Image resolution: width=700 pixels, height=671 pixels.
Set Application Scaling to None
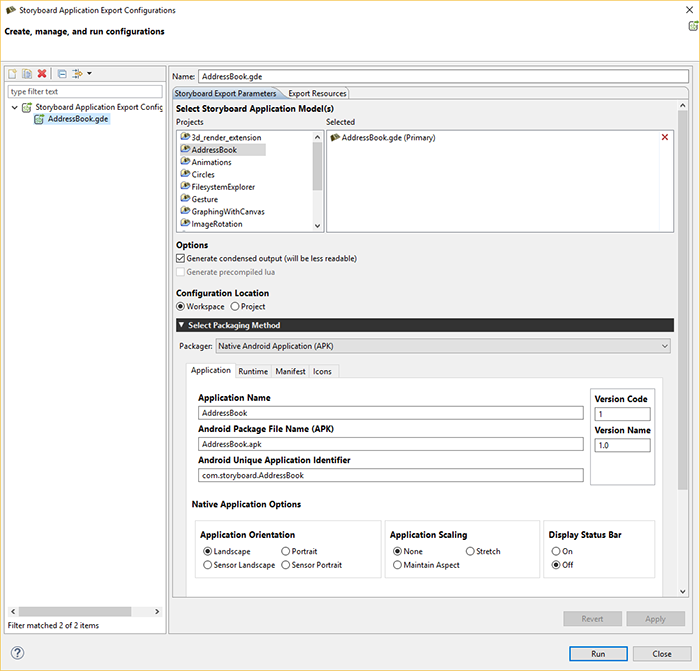(x=397, y=551)
